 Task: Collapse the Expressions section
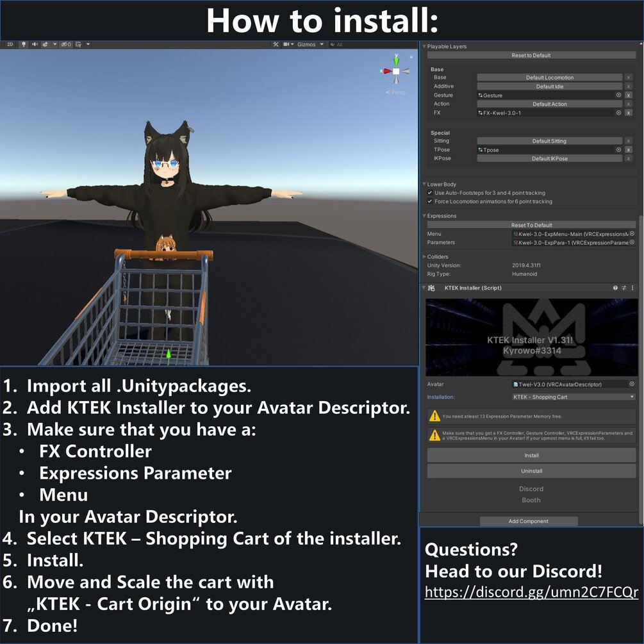pos(424,215)
